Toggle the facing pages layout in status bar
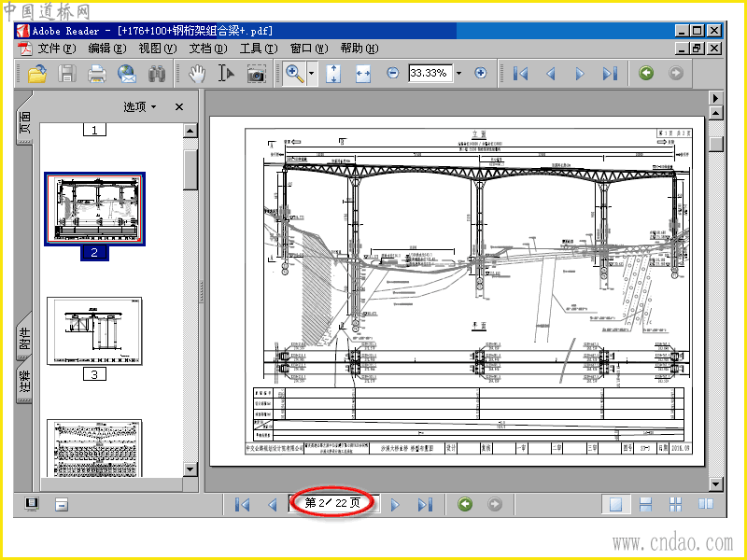The image size is (747, 560). click(x=705, y=505)
